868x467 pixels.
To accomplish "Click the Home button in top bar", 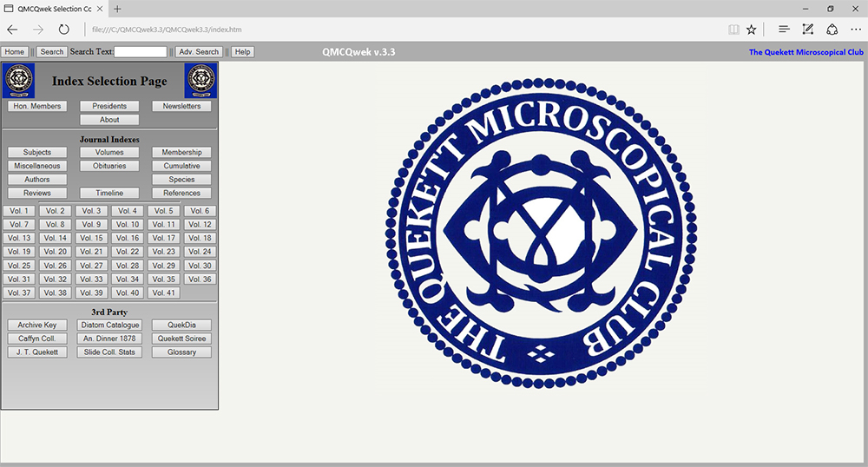I will point(14,52).
